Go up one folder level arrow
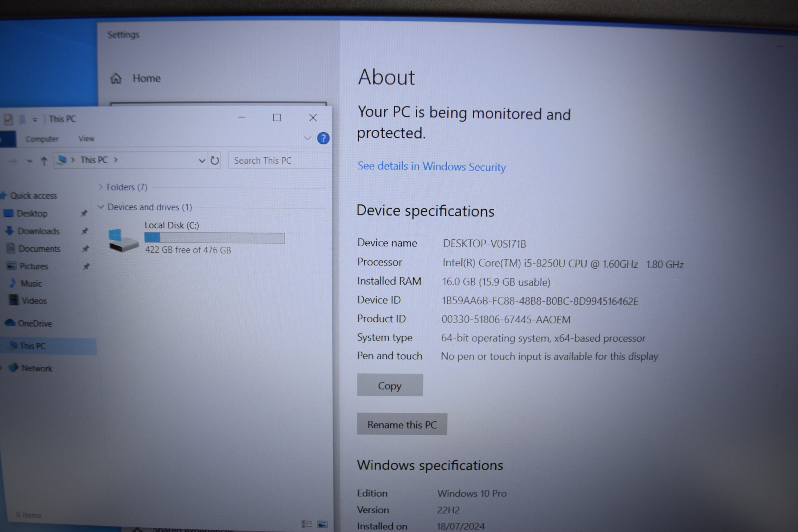The width and height of the screenshot is (798, 532). coord(44,161)
